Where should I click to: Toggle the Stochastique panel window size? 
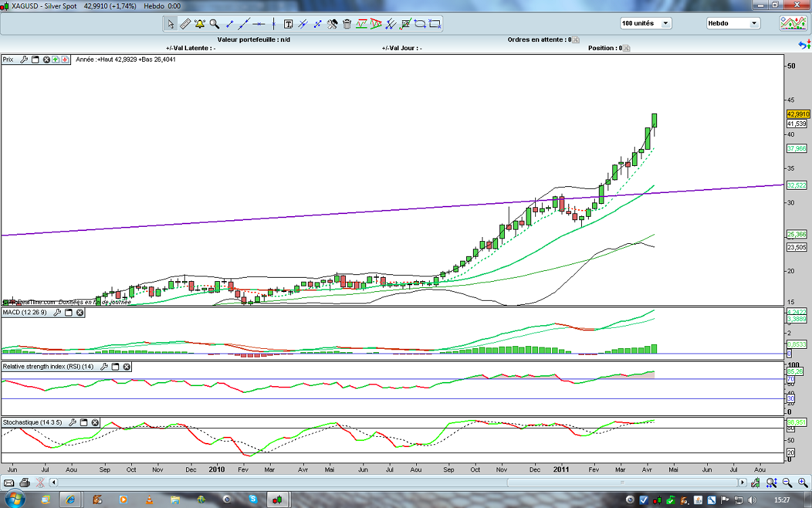83,422
